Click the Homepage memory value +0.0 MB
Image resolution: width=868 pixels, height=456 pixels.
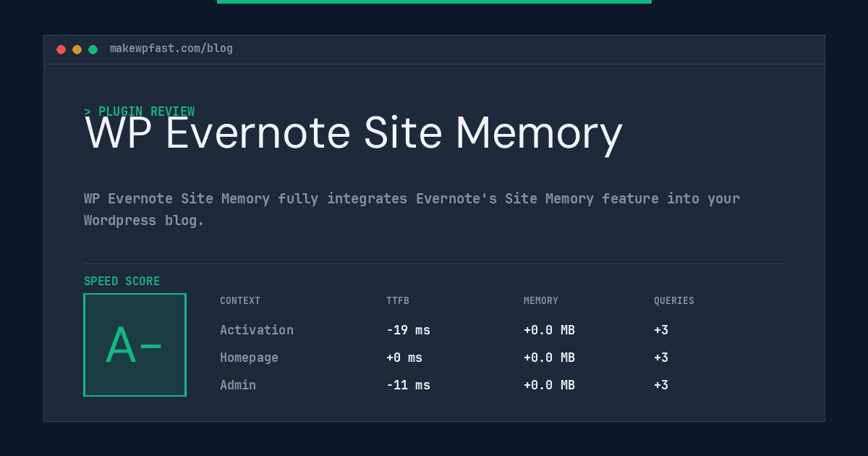click(549, 358)
